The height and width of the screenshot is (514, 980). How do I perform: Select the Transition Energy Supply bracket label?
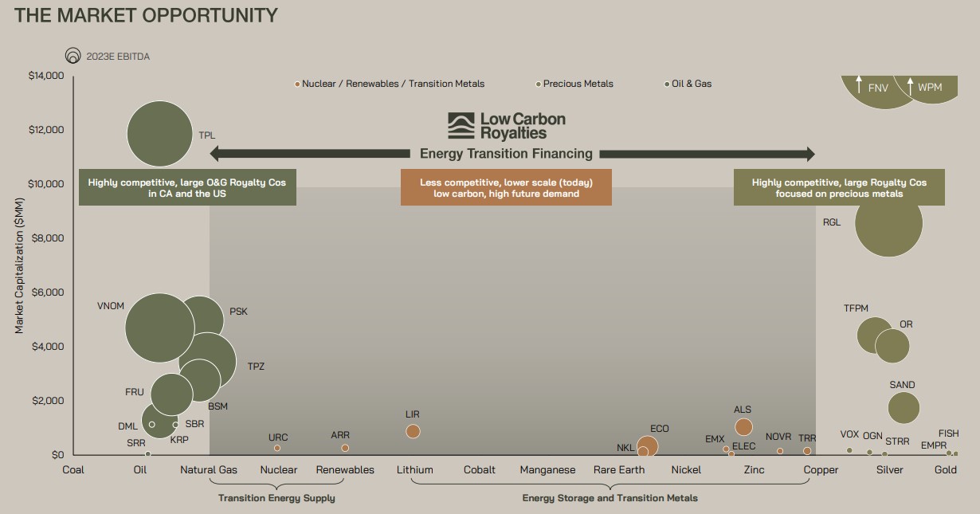276,498
